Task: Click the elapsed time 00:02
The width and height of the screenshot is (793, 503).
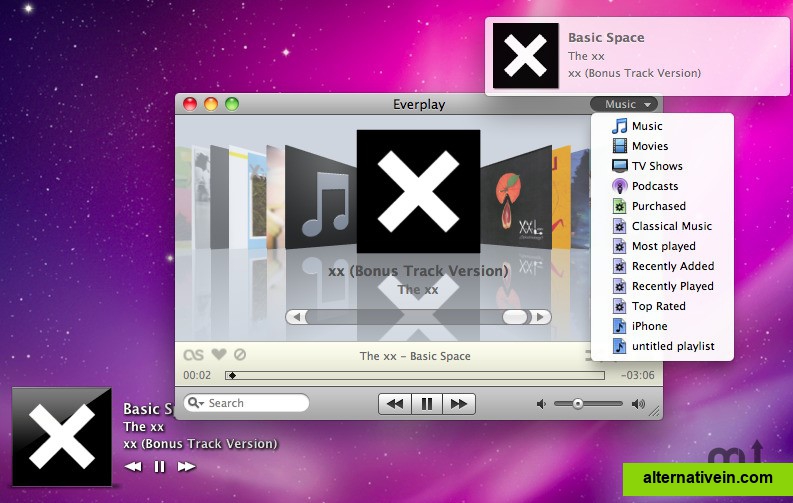Action: pyautogui.click(x=197, y=375)
